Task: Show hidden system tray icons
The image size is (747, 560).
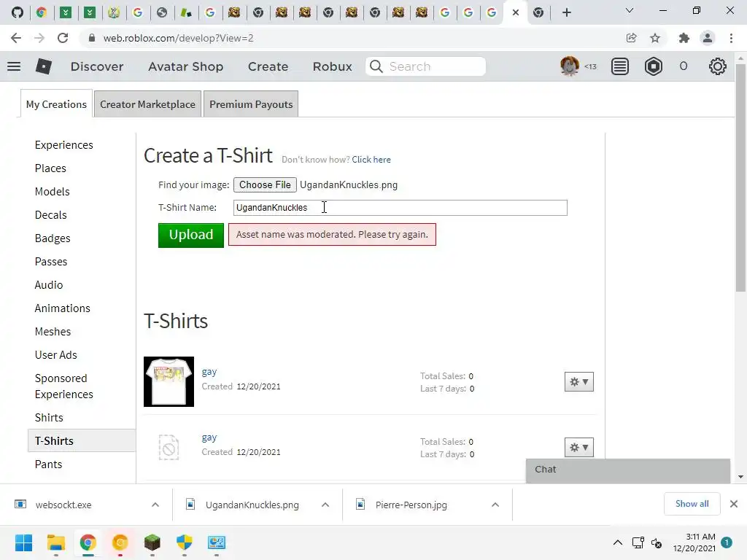Action: coord(617,542)
